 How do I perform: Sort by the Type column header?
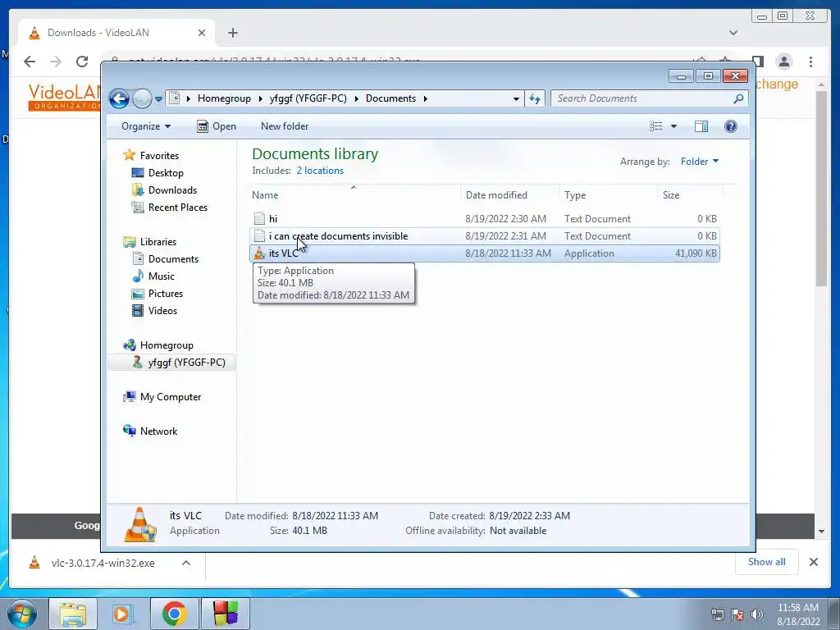[x=608, y=195]
